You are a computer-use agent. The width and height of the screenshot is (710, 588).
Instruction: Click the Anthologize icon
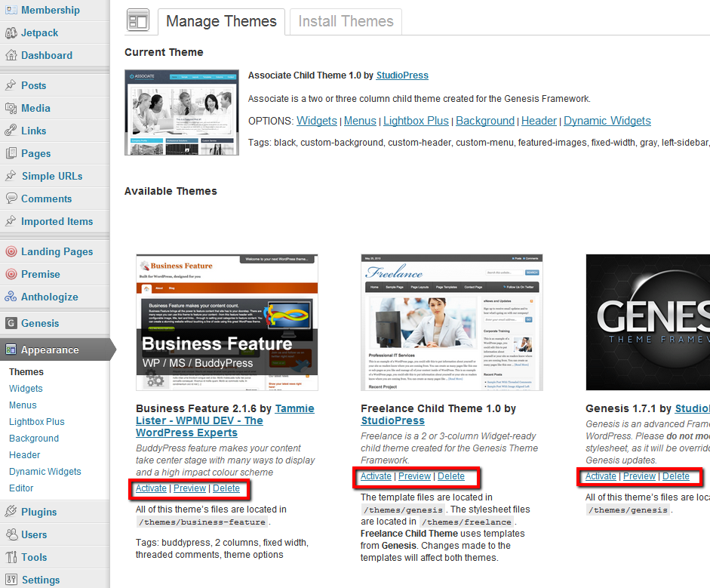tap(11, 297)
